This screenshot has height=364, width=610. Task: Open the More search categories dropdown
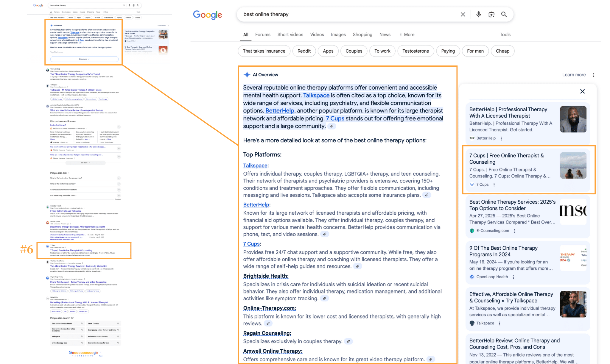(x=407, y=35)
